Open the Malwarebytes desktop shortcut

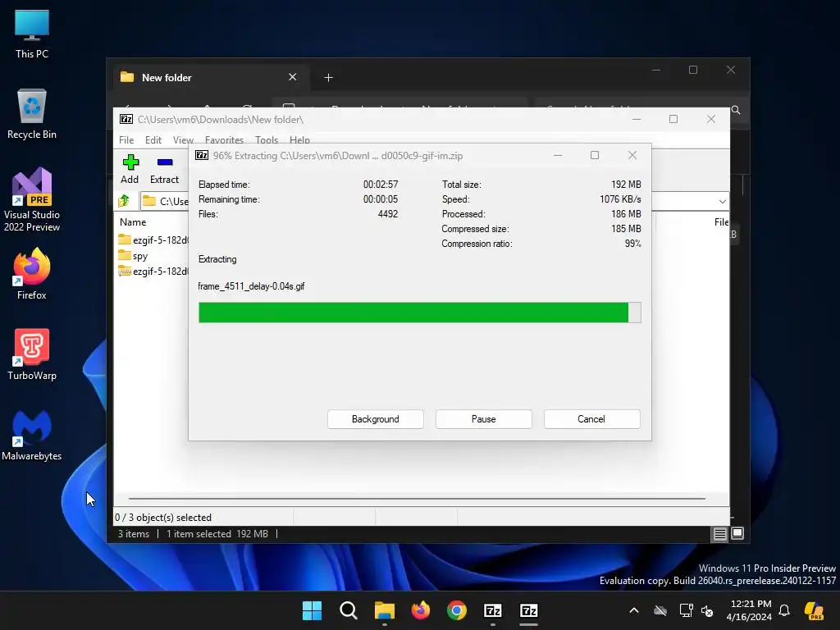click(32, 435)
